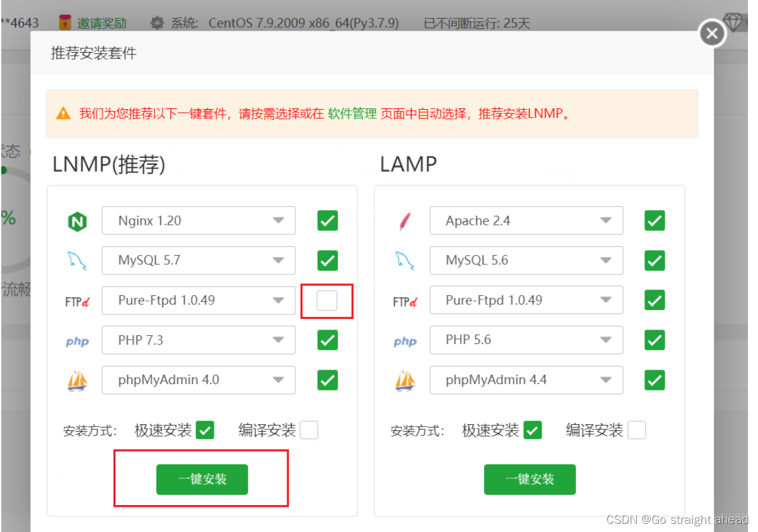Open the PHP 5.6 version dropdown
This screenshot has height=532, width=758.
pyautogui.click(x=527, y=340)
